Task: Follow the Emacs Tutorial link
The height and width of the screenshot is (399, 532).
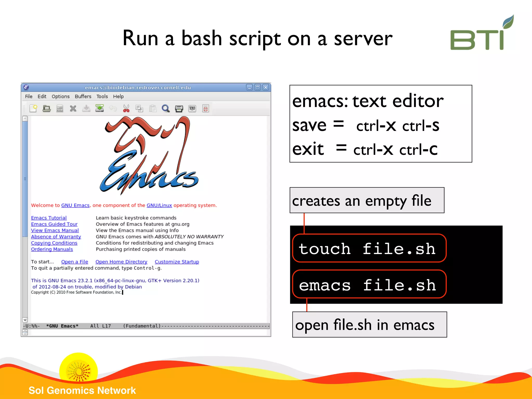Action: coord(49,218)
